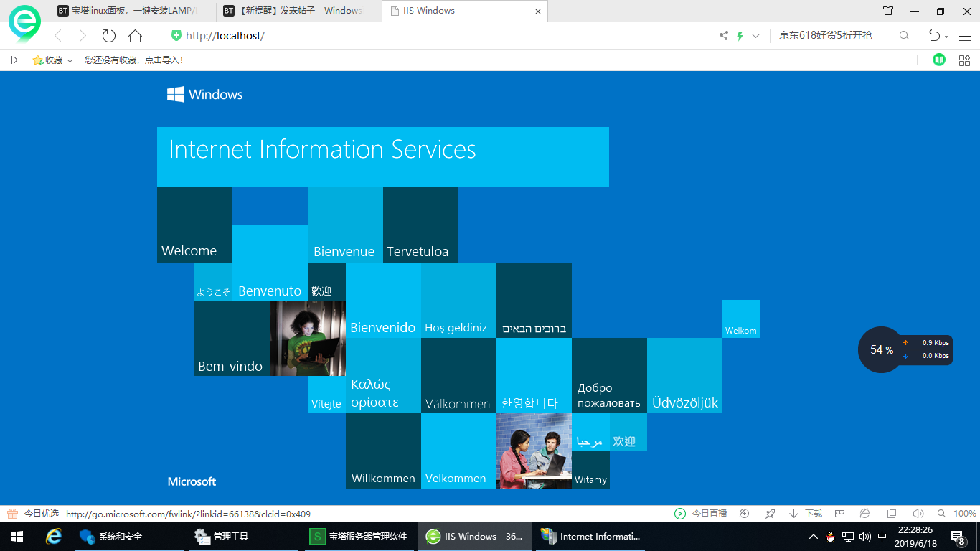The image size is (980, 551).
Task: Click the Internet Information Services banner
Action: click(x=383, y=157)
